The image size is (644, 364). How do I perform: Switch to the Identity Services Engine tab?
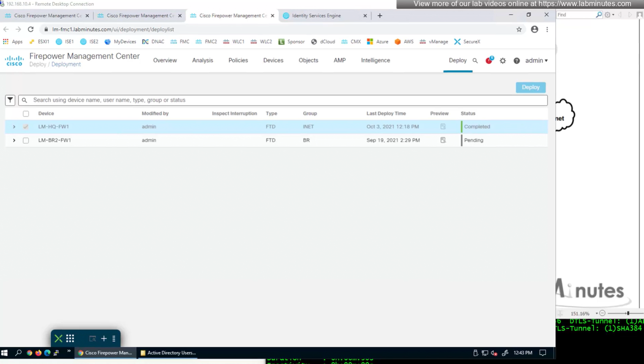coord(317,16)
